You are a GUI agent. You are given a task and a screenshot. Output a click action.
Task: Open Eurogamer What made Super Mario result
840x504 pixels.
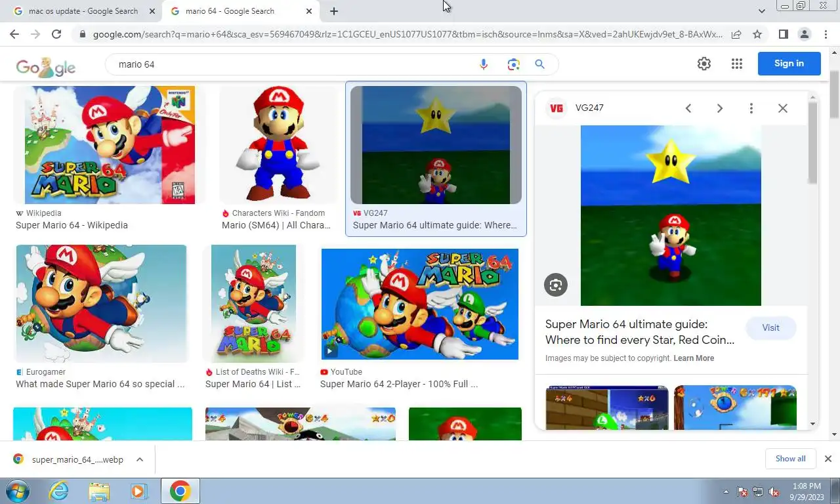pos(100,384)
